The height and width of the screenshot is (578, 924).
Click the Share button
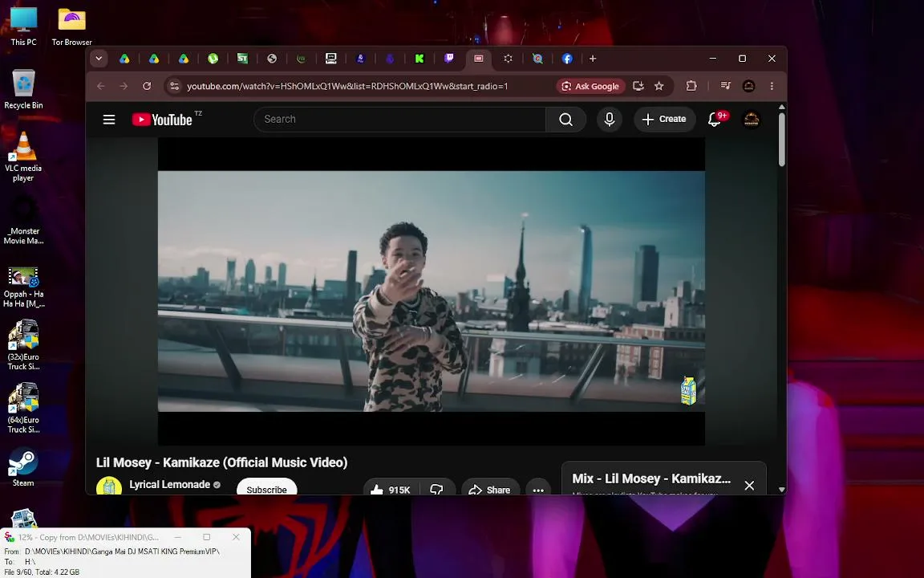pos(490,490)
